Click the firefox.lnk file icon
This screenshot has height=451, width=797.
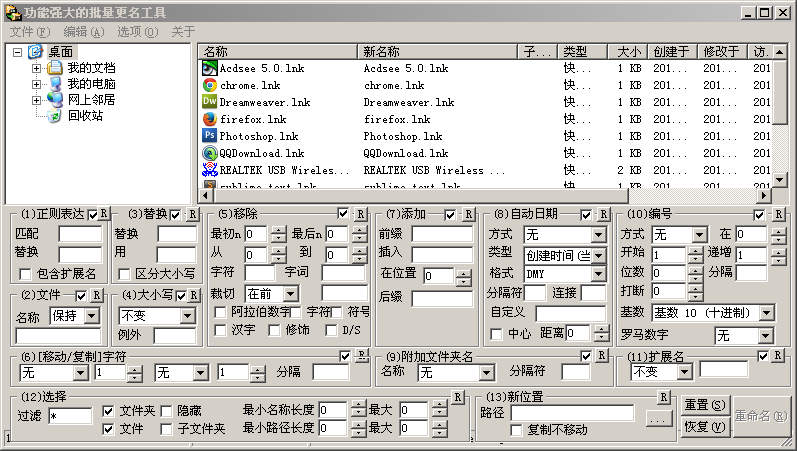tap(210, 119)
